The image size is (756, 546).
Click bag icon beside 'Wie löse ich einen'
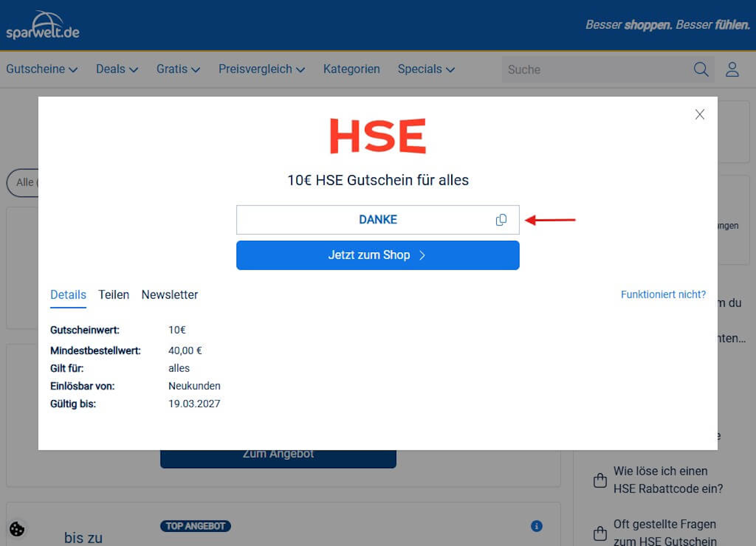pos(600,480)
